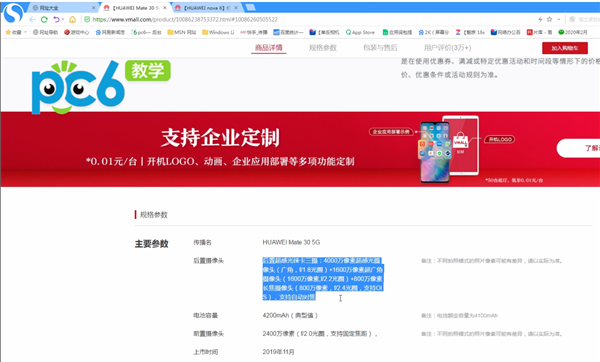Open the 网址导航 bookmark
Screen dimensions: 600x362
[x=45, y=32]
